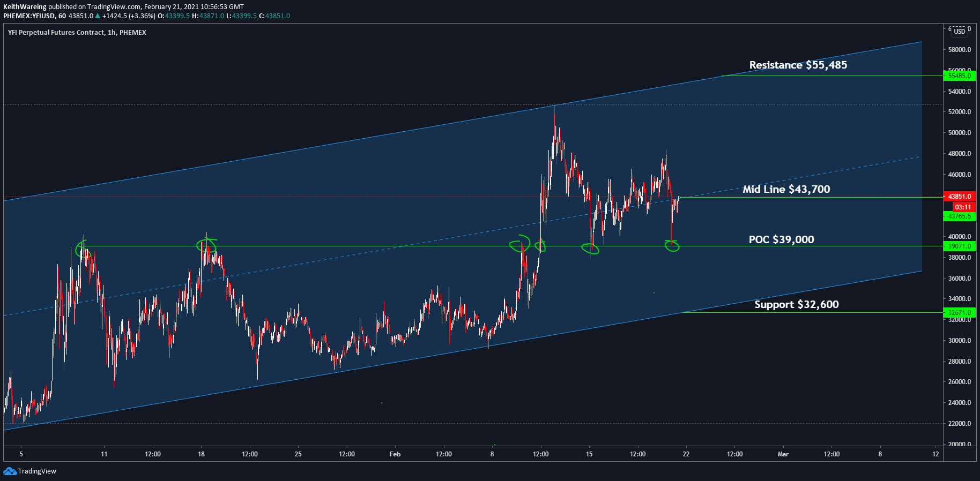Screen dimensions: 980x481
Task: Click the Mar label on time axis
Action: click(x=783, y=454)
